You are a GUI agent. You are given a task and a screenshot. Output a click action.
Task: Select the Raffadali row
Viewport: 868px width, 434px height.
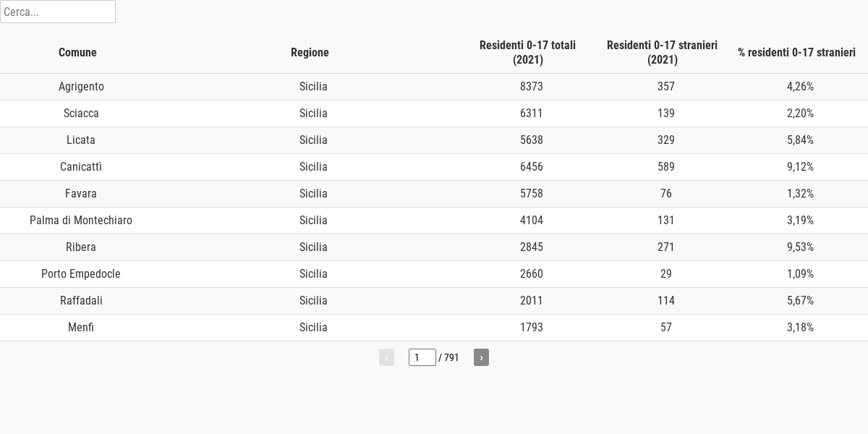click(x=81, y=301)
